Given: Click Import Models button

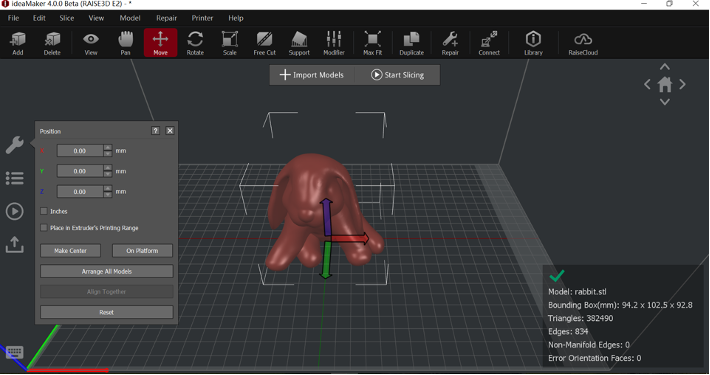Looking at the screenshot, I should point(312,75).
